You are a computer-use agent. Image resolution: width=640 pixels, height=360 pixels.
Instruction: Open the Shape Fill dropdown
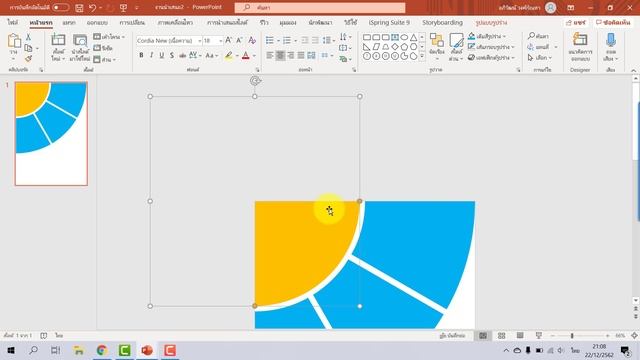[x=487, y=36]
